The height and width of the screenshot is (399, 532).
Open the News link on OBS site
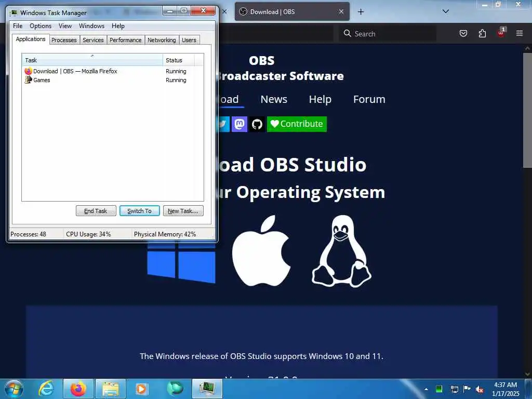tap(274, 99)
